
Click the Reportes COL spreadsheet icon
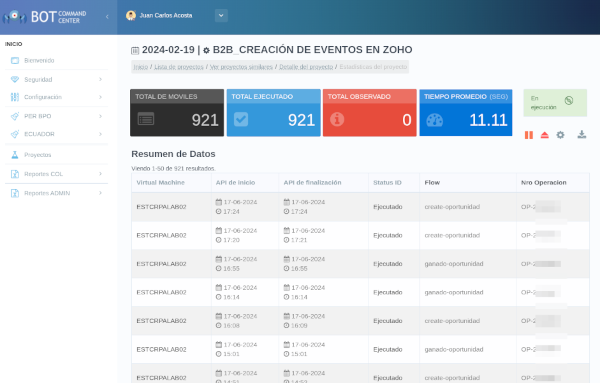click(15, 174)
